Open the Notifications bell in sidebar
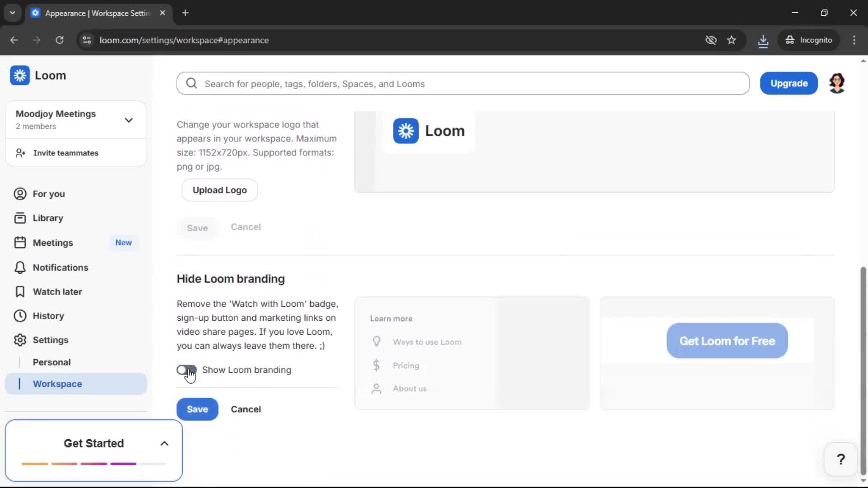This screenshot has height=488, width=868. point(19,267)
